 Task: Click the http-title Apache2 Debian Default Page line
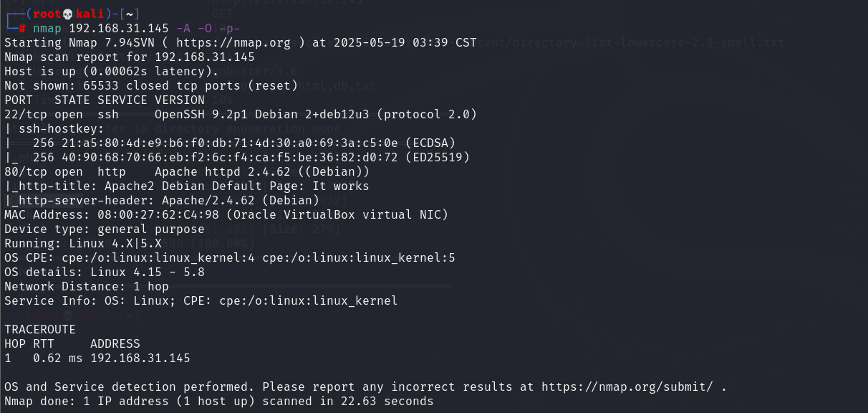click(x=187, y=186)
